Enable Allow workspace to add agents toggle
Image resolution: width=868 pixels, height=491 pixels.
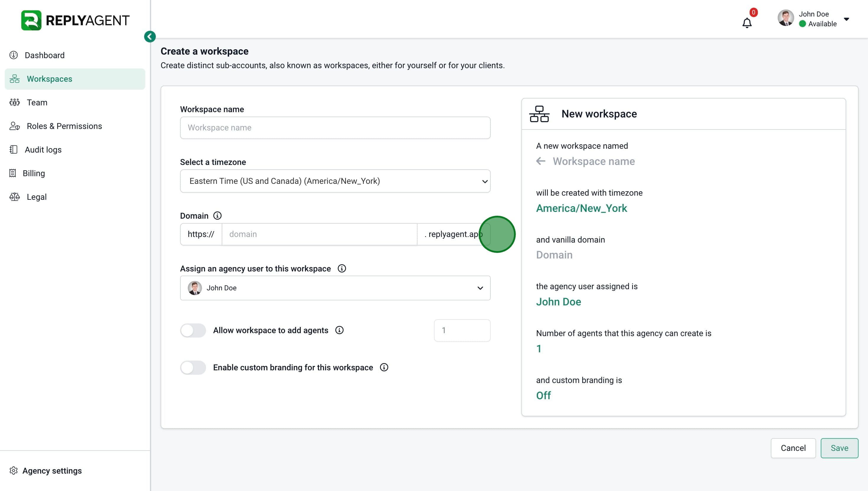193,330
